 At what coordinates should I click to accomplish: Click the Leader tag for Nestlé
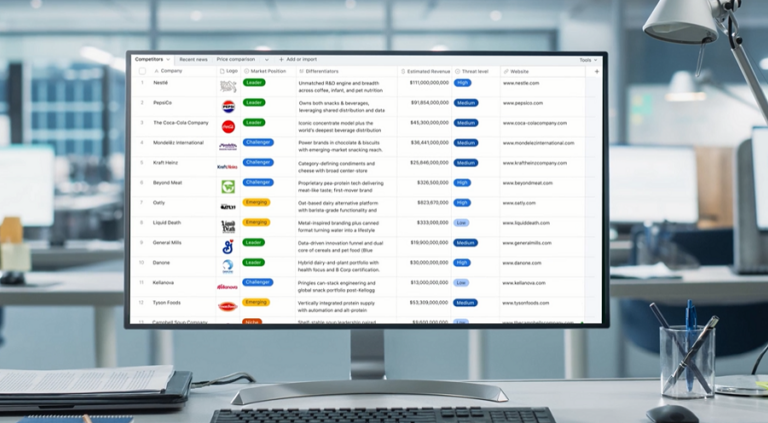[x=254, y=83]
